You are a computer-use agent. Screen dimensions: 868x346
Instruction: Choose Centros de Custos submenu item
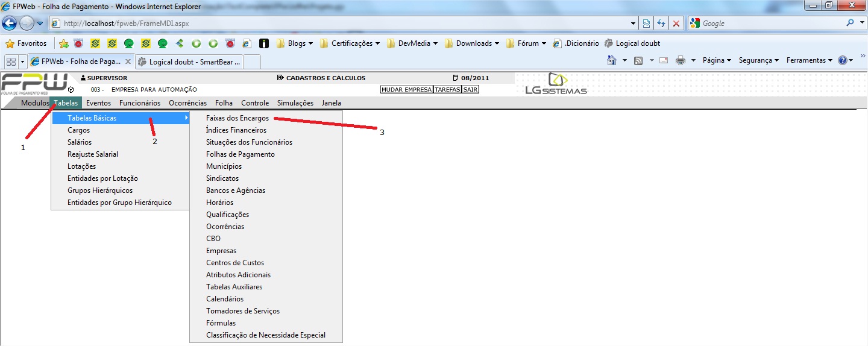tap(266, 263)
